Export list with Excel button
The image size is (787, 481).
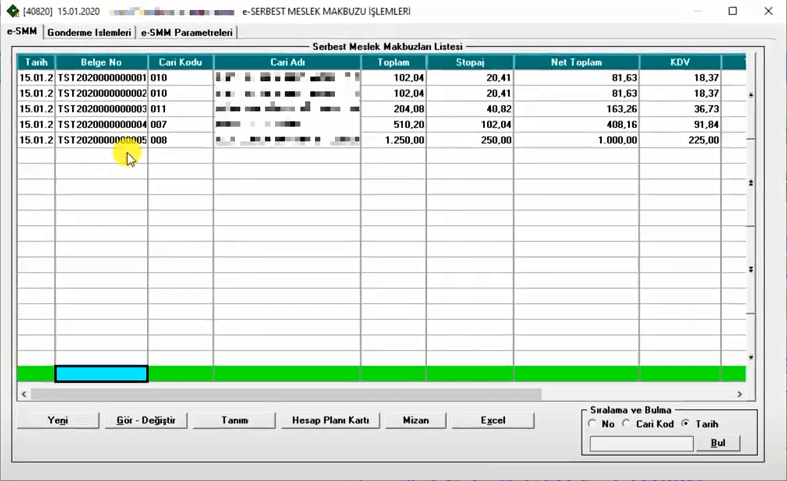(x=492, y=421)
